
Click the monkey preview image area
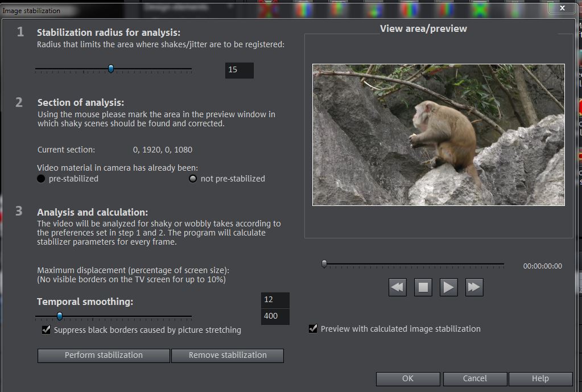coord(438,134)
